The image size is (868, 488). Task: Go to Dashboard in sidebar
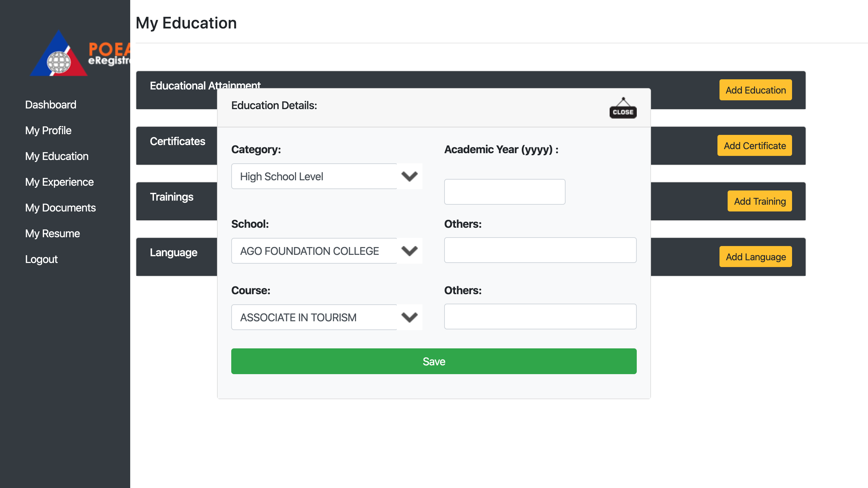(x=51, y=105)
